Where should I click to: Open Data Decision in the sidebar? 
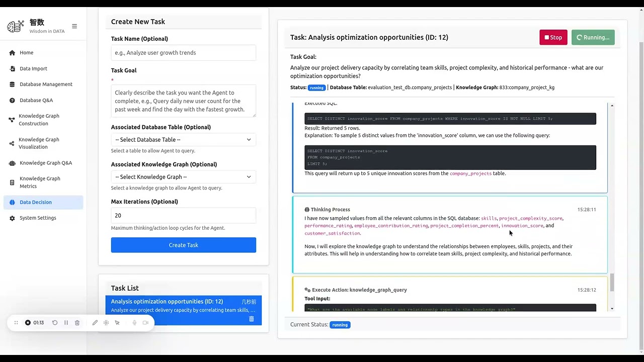click(43, 202)
